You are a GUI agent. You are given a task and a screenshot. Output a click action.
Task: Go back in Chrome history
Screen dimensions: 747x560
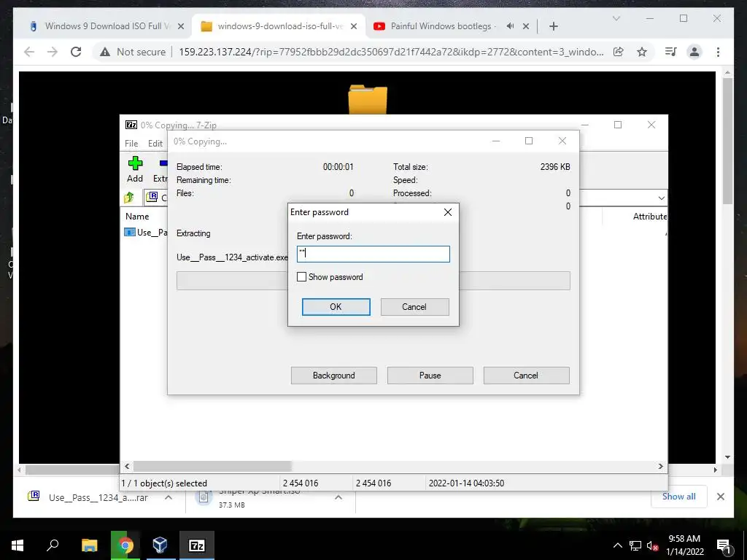pos(29,52)
